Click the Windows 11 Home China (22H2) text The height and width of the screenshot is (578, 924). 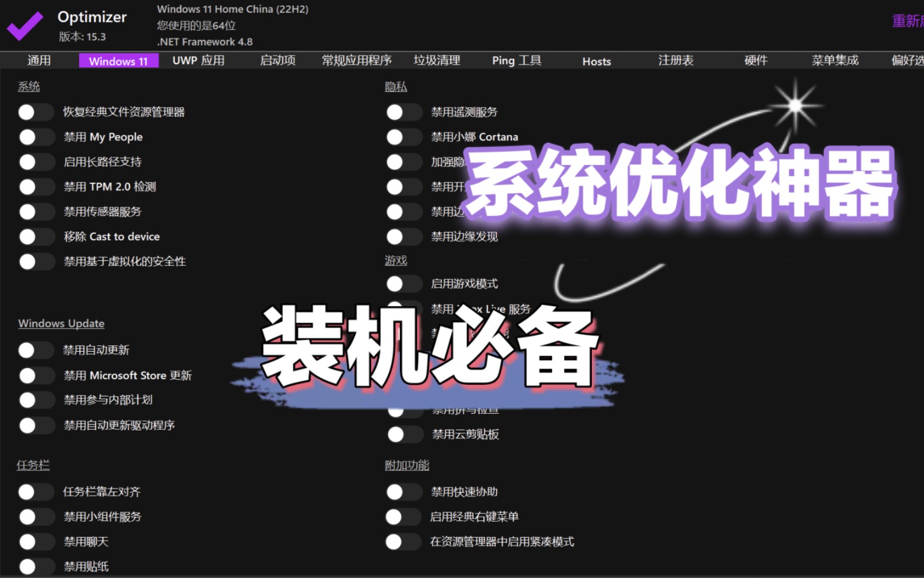coord(233,9)
